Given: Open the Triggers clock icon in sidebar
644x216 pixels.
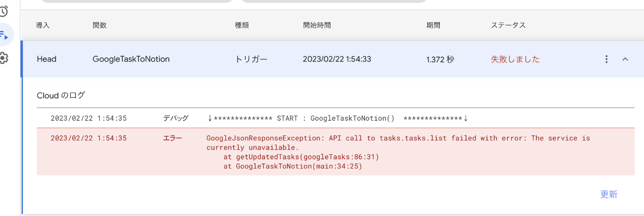Looking at the screenshot, I should tap(4, 12).
